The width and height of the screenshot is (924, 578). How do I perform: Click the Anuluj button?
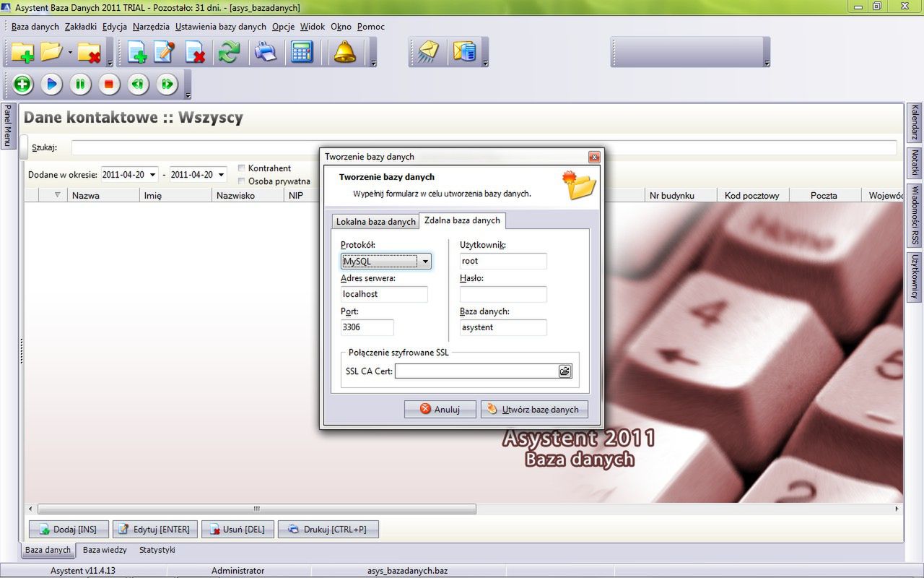440,409
